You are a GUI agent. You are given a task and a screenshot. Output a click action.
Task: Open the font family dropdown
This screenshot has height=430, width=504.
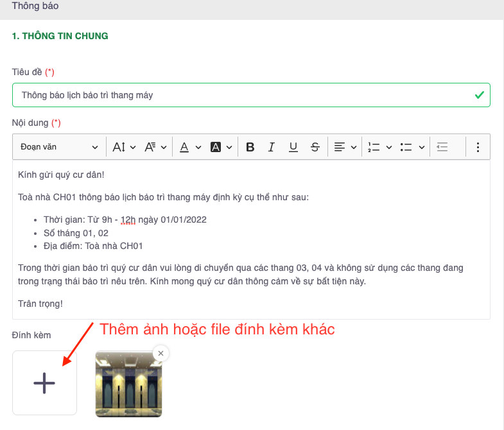(155, 147)
